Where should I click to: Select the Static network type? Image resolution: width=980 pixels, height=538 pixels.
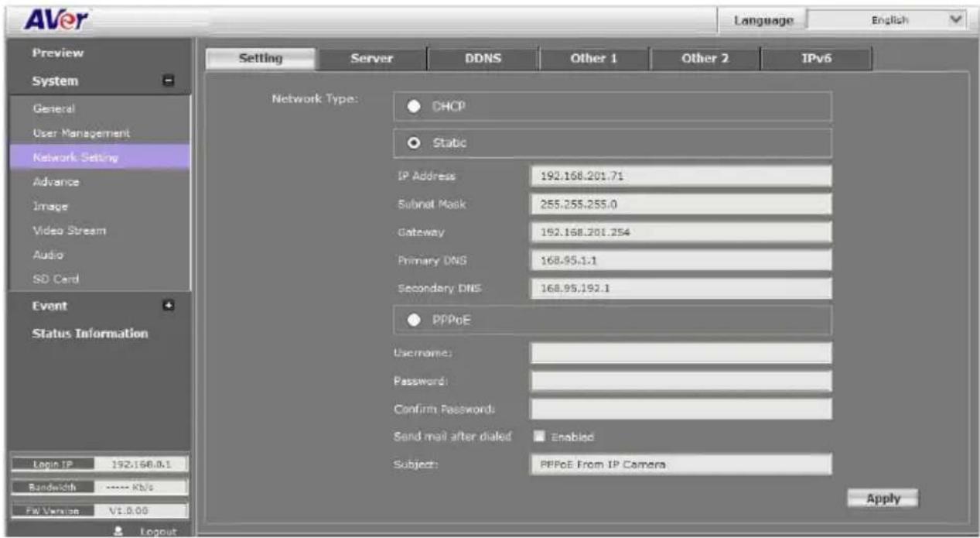point(415,143)
